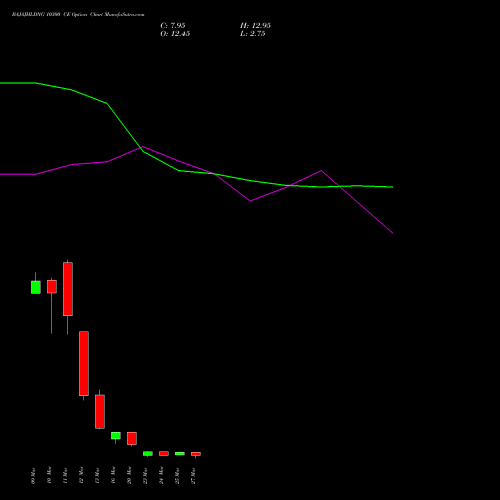Select the tall red candle for 11 Mar
This screenshot has height=500, width=500.
tap(68, 289)
